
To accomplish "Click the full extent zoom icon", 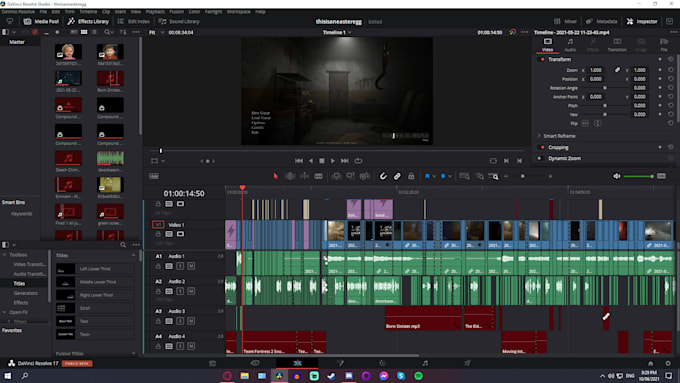I will point(464,176).
